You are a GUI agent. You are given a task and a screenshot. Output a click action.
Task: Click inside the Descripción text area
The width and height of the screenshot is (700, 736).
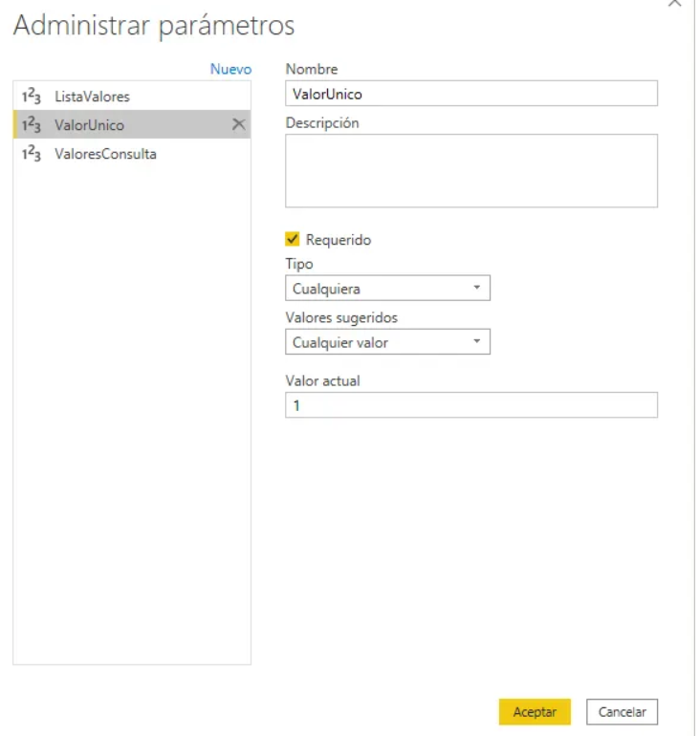click(x=470, y=170)
